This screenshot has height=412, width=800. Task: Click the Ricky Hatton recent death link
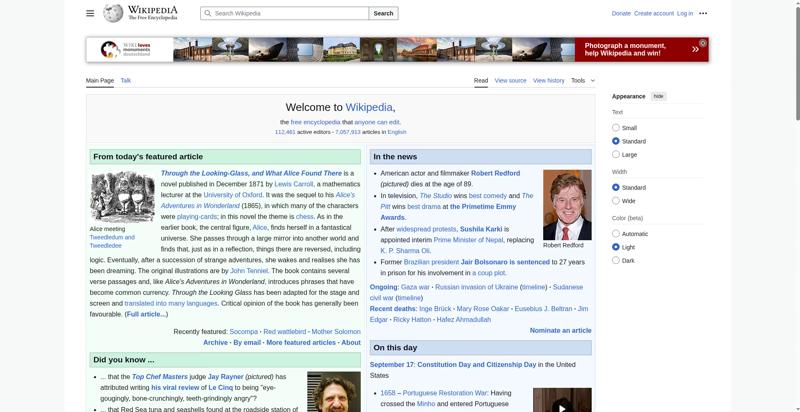click(412, 320)
